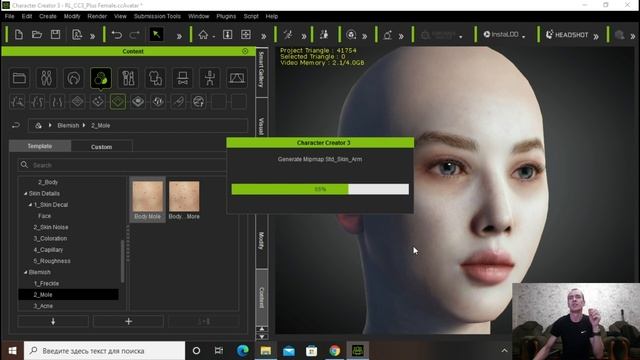Image resolution: width=640 pixels, height=360 pixels.
Task: Click the globe sub-category icon in Content
Action: [x=199, y=102]
